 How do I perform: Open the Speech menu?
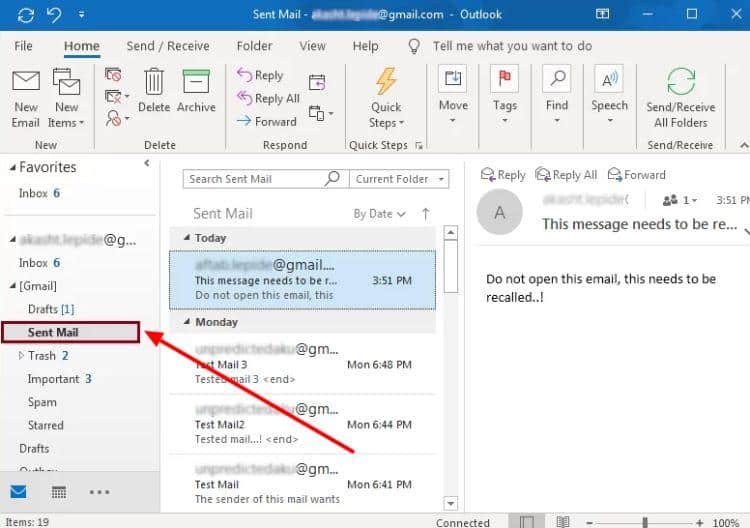(x=609, y=95)
